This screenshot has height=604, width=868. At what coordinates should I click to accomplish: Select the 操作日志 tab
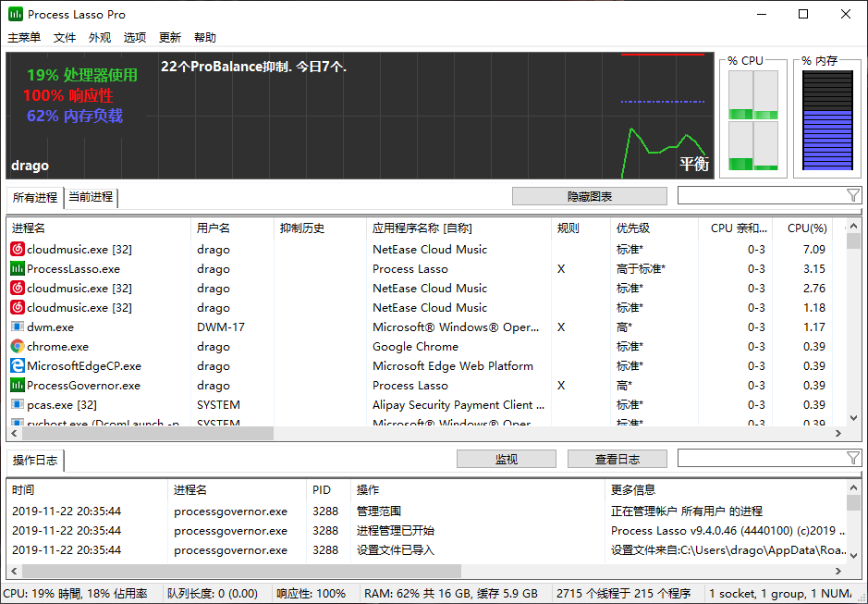35,461
